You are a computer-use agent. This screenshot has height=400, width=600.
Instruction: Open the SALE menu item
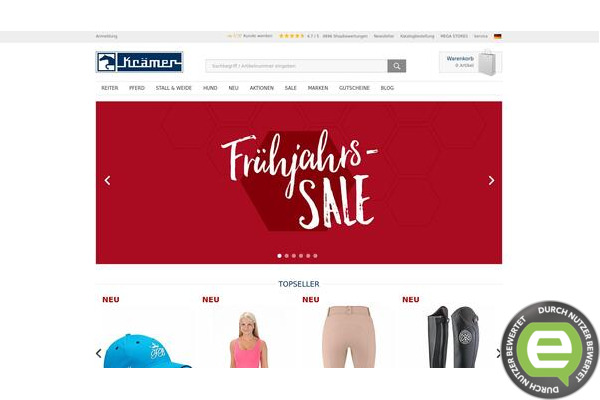(x=290, y=88)
